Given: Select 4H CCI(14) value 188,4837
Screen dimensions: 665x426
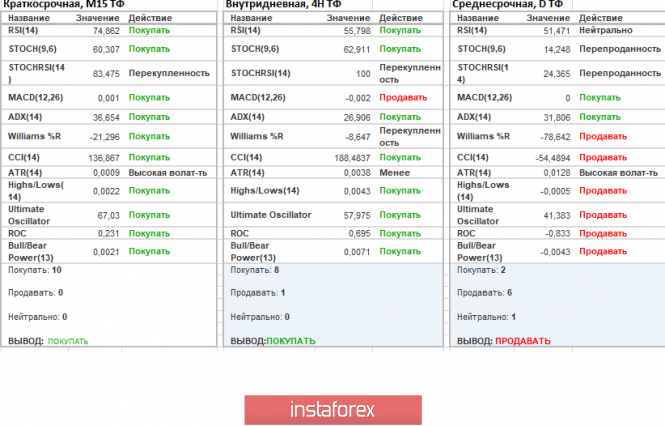Looking at the screenshot, I should point(352,158).
